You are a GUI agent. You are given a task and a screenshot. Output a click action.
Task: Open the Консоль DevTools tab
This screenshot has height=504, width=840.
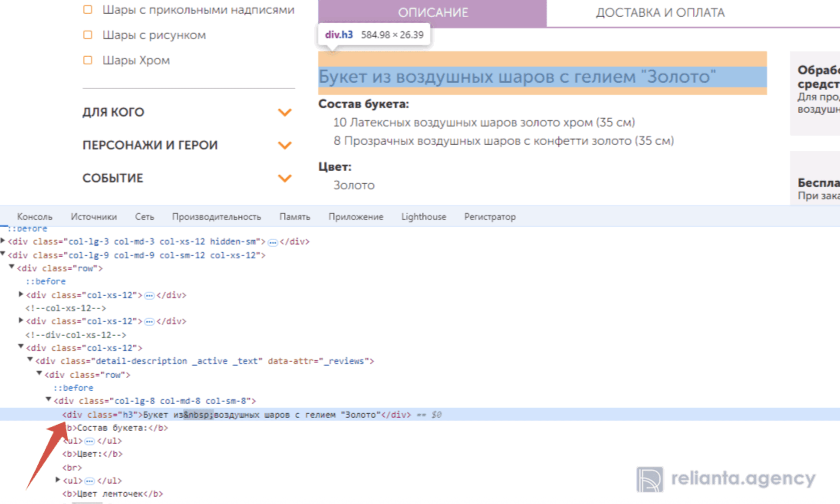[x=35, y=217]
